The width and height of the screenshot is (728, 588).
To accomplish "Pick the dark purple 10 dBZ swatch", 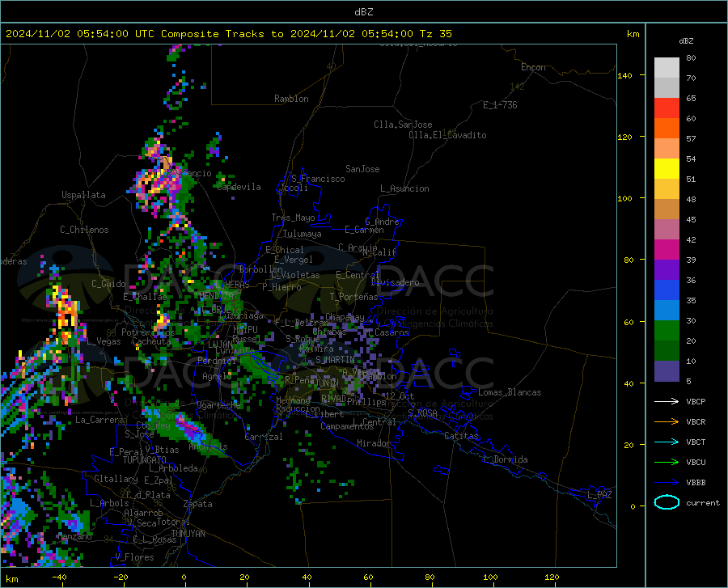I will [x=667, y=371].
